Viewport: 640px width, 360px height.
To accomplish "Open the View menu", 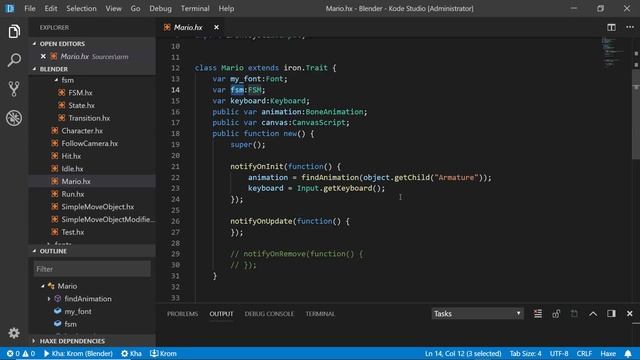I will pyautogui.click(x=113, y=8).
